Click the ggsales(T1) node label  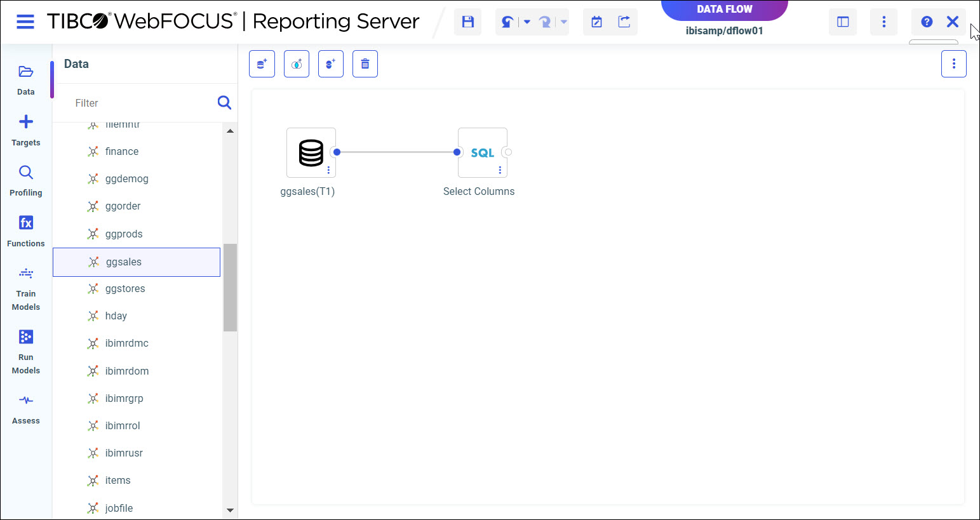307,192
